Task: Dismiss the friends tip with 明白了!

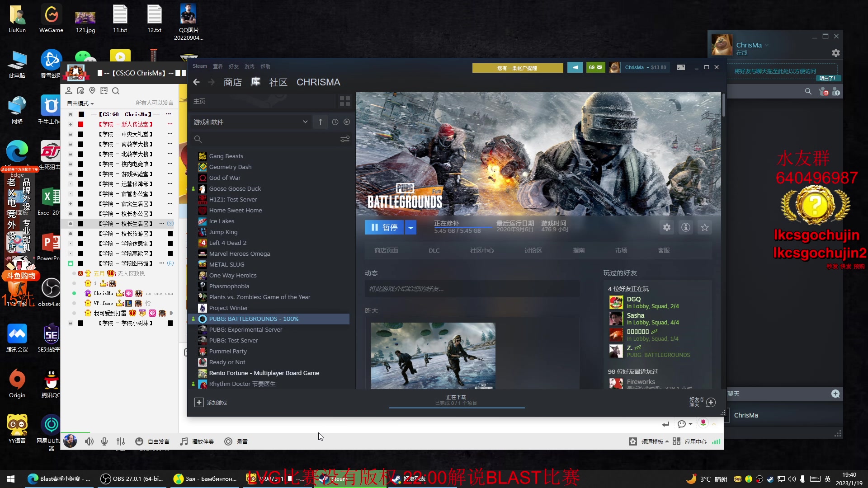Action: tap(827, 78)
